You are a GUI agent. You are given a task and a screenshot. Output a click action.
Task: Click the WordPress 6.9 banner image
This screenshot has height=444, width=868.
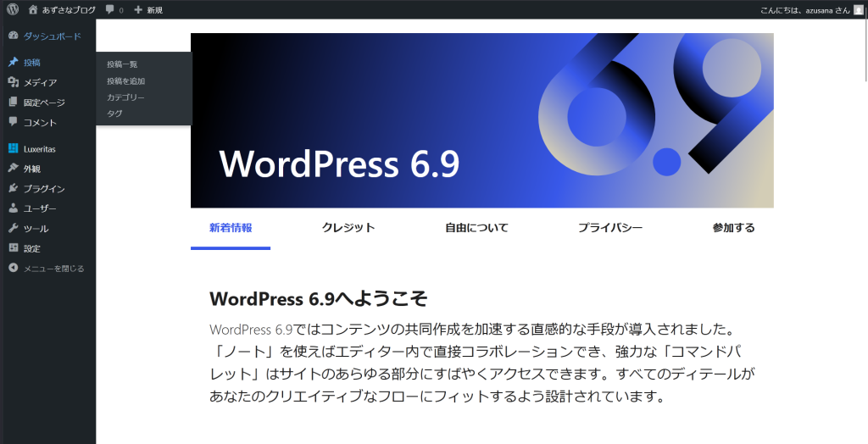click(481, 120)
